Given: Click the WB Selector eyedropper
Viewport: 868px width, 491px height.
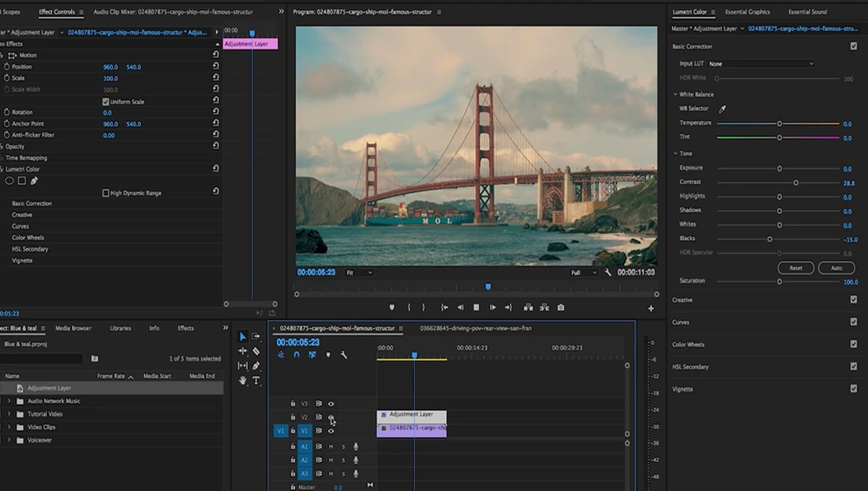Looking at the screenshot, I should tap(722, 109).
